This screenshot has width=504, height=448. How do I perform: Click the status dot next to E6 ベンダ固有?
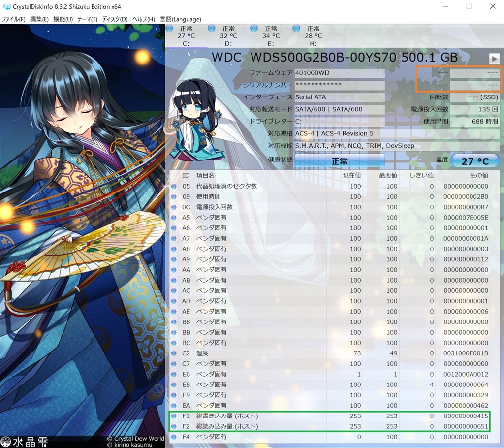click(174, 374)
